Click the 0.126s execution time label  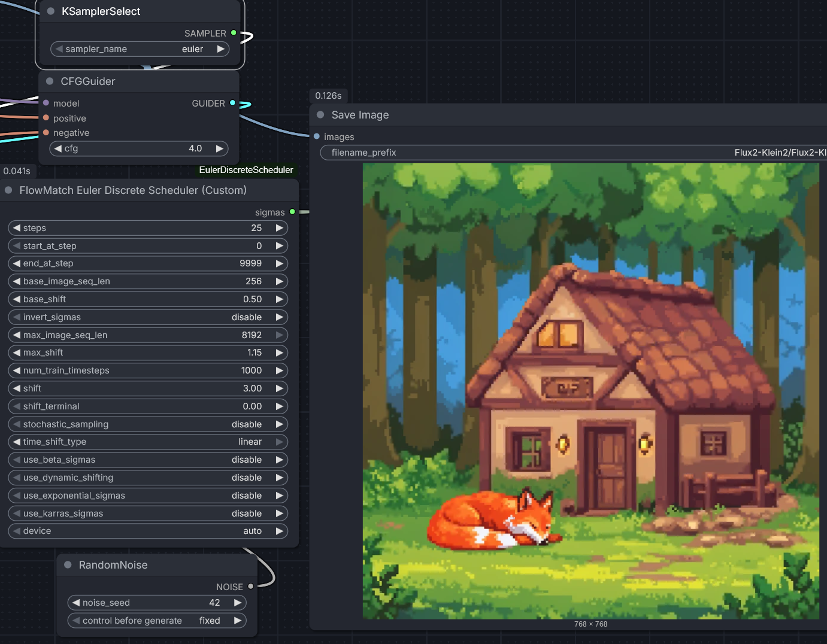pyautogui.click(x=328, y=96)
